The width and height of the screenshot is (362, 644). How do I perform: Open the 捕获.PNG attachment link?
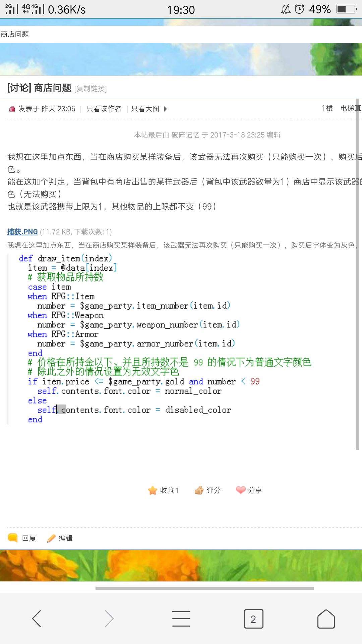(22, 232)
